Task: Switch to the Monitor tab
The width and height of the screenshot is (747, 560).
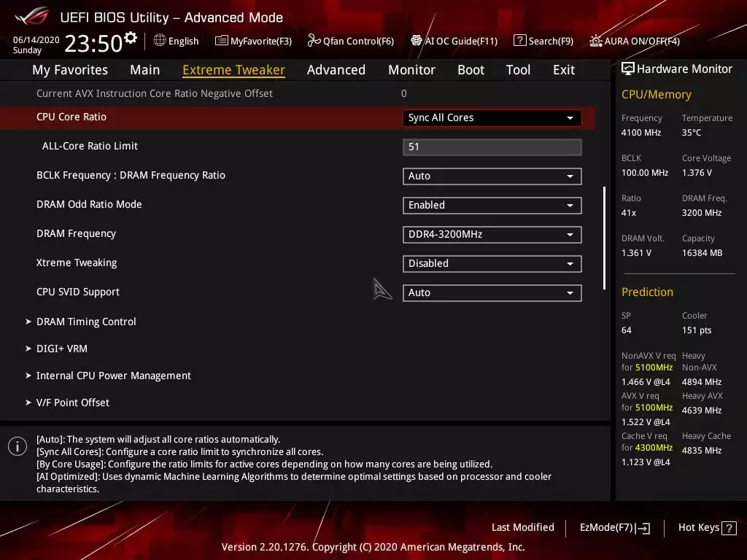Action: pos(411,70)
